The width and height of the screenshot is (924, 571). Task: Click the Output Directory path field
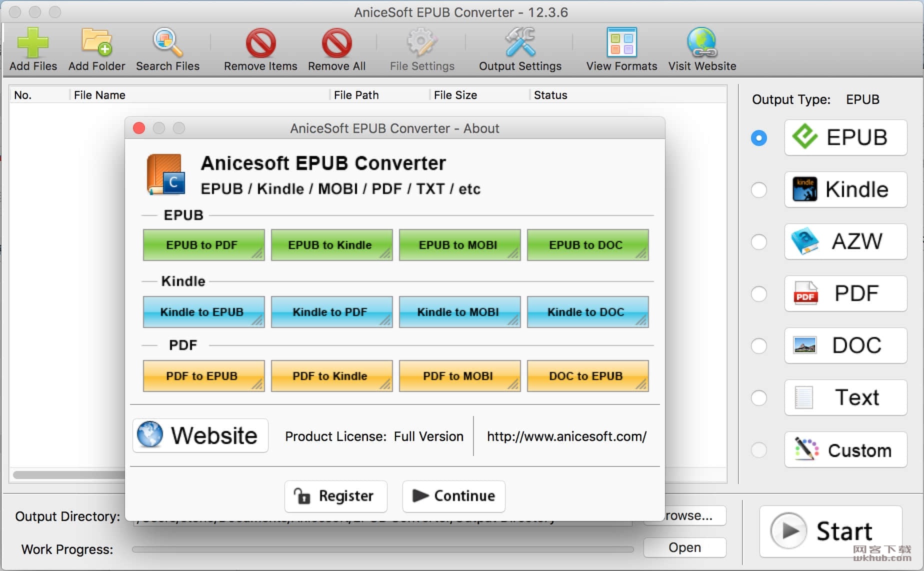point(382,523)
